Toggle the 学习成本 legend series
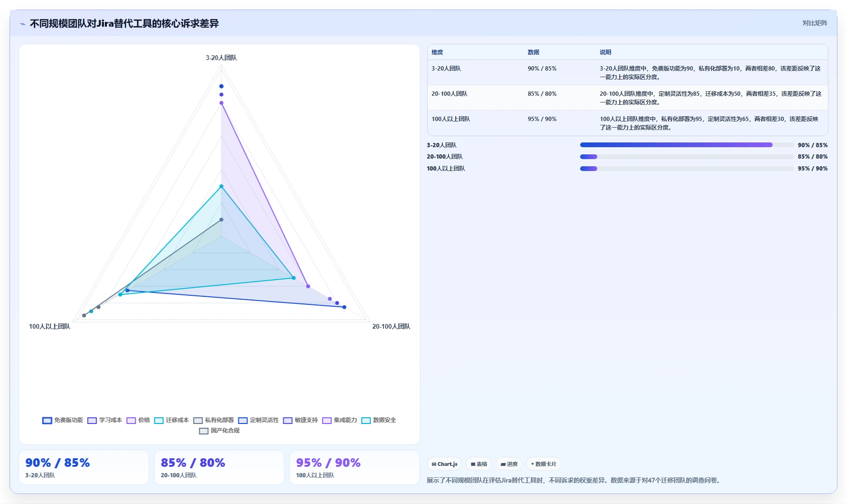This screenshot has height=504, width=847. [105, 420]
